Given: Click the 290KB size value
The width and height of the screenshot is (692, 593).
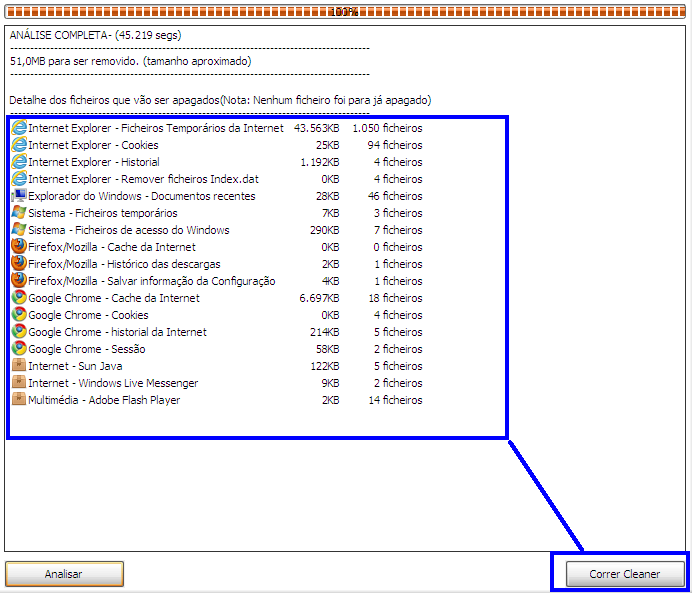Looking at the screenshot, I should click(324, 230).
